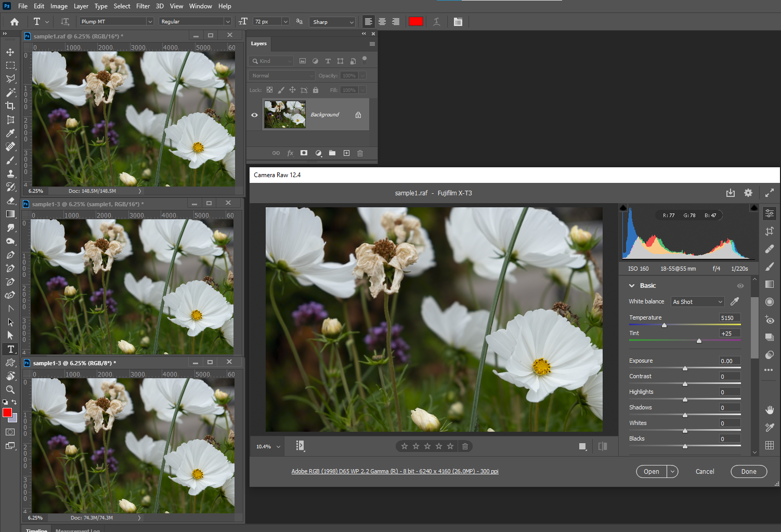Select the White Balance eyedropper tool

(x=734, y=301)
